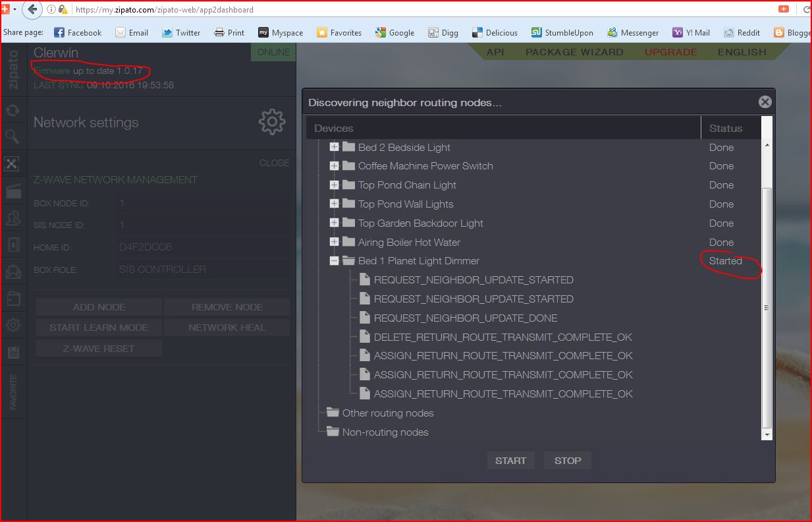
Task: Open the PACKAGE WIZARD menu item
Action: pos(574,52)
